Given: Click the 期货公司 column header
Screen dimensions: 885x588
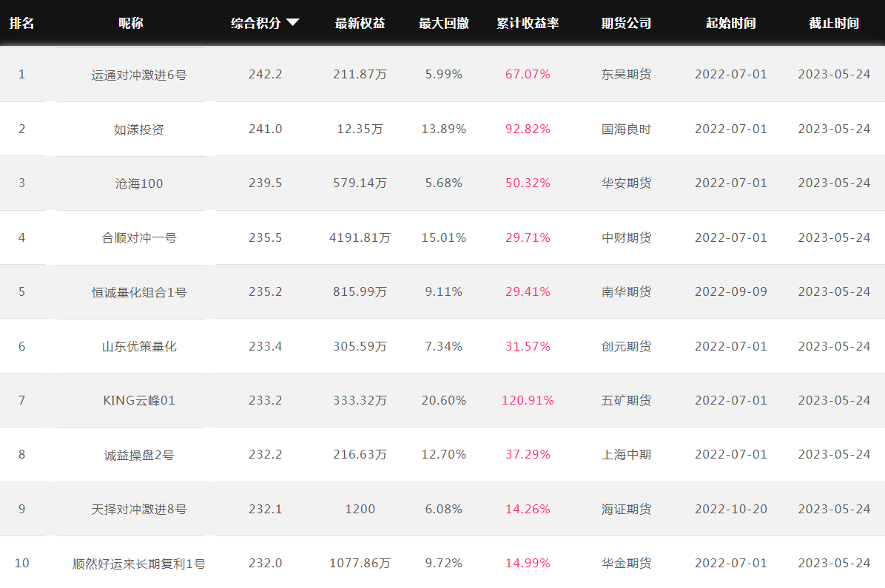Looking at the screenshot, I should coord(627,23).
